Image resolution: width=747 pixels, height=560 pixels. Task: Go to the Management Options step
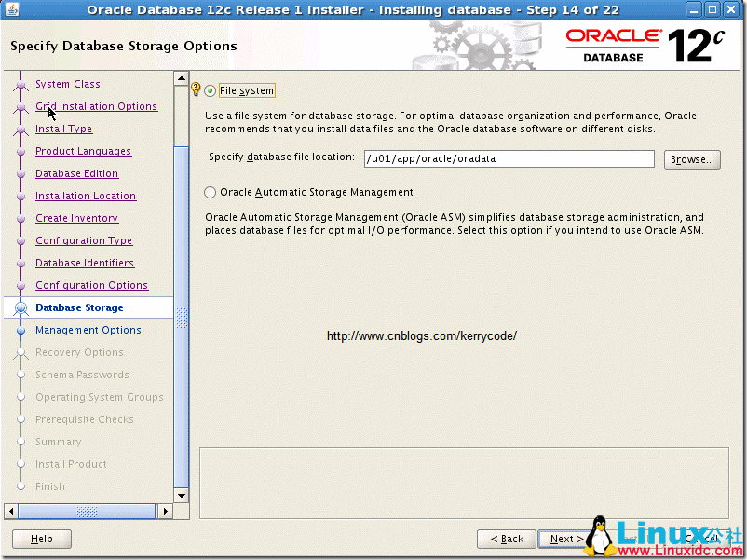pyautogui.click(x=88, y=330)
